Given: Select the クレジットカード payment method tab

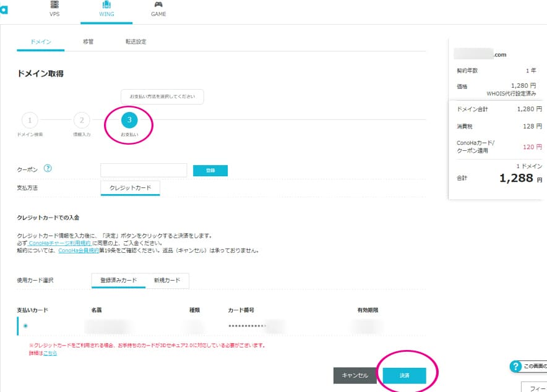Looking at the screenshot, I should pyautogui.click(x=131, y=188).
